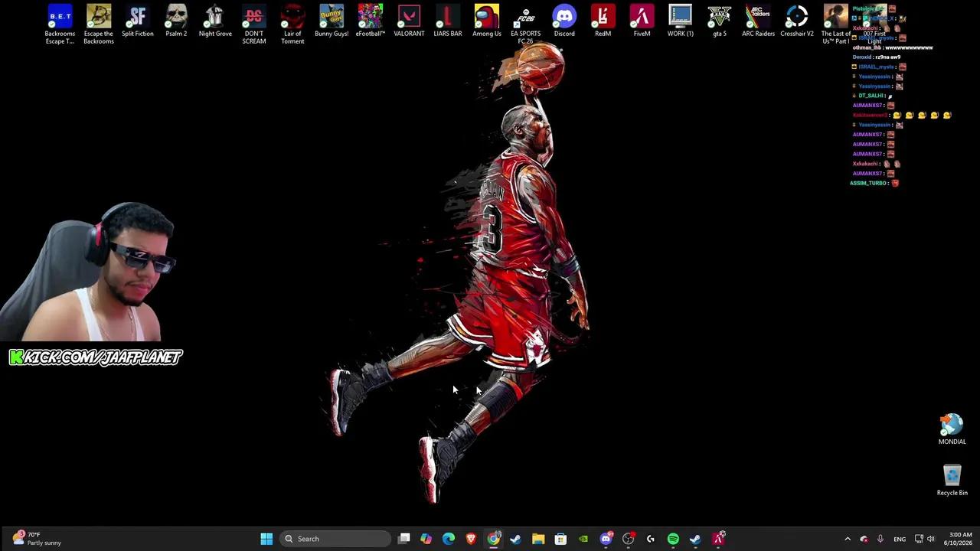The height and width of the screenshot is (551, 980).
Task: Select the Bunny Guys! desktop icon
Action: click(x=332, y=21)
